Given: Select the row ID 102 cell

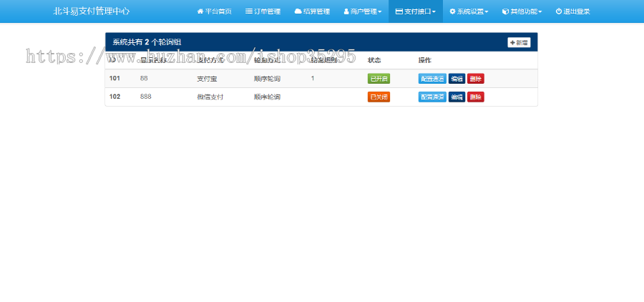Looking at the screenshot, I should (x=114, y=97).
